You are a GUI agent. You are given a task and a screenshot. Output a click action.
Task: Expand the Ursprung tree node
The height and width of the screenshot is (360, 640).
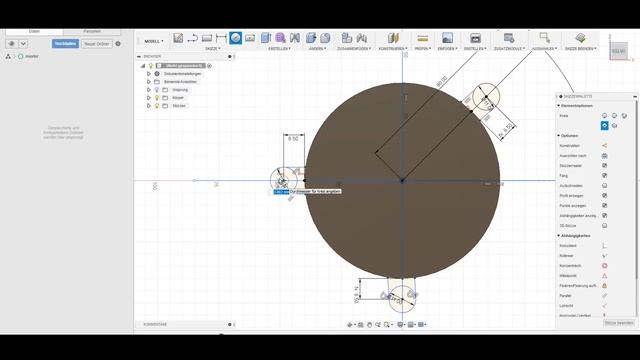[x=149, y=90]
